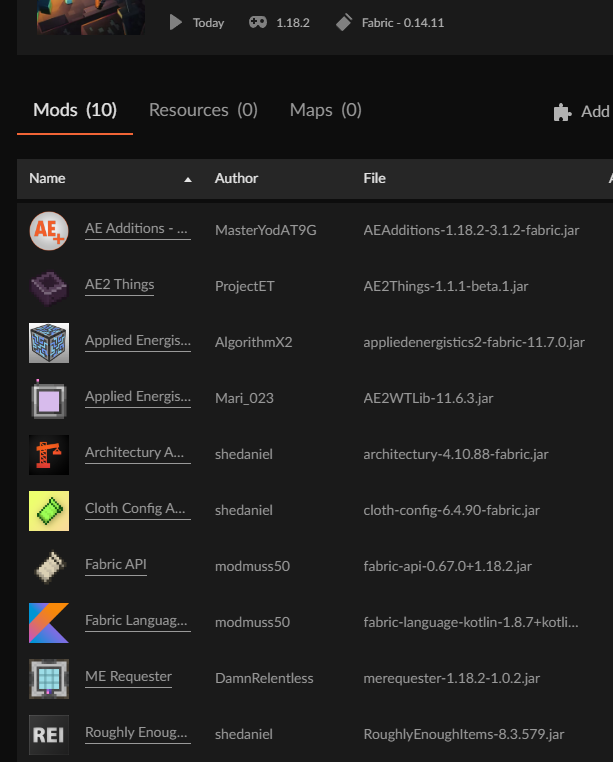Viewport: 613px width, 762px height.
Task: Click author shedaniel in Cloth Config row
Action: pyautogui.click(x=244, y=510)
